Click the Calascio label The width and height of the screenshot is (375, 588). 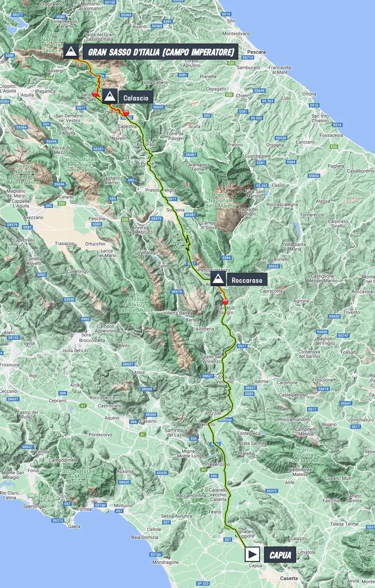[136, 98]
